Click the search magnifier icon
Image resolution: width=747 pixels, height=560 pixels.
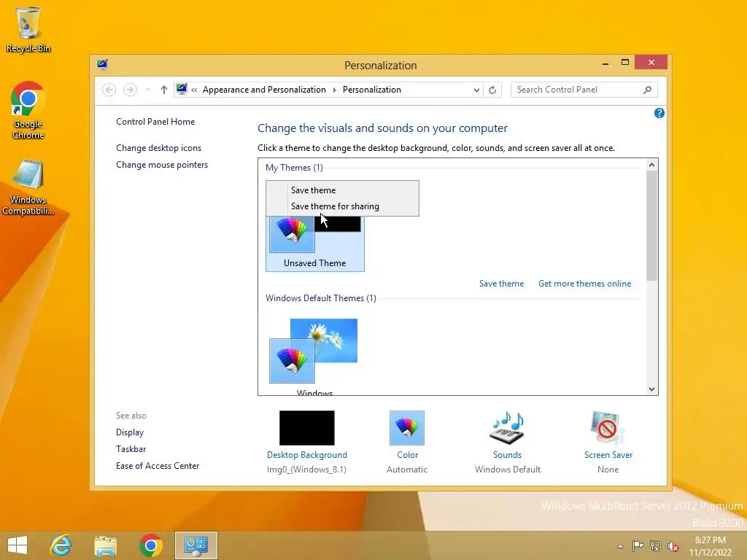tap(648, 90)
